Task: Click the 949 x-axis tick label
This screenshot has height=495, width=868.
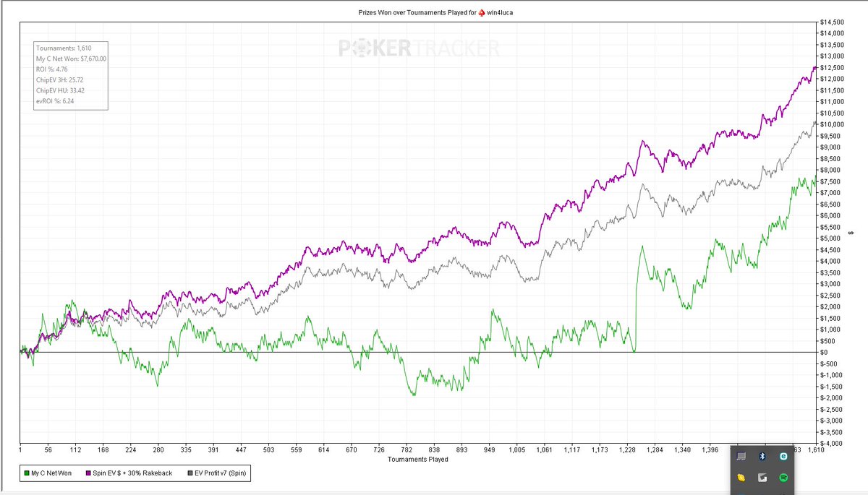Action: [489, 450]
